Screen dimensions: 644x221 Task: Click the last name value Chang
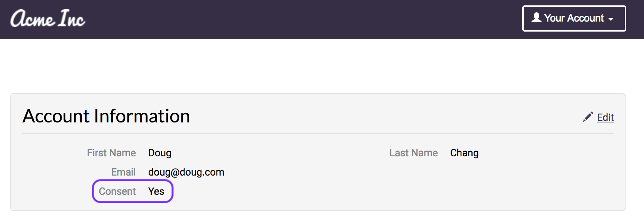(464, 153)
